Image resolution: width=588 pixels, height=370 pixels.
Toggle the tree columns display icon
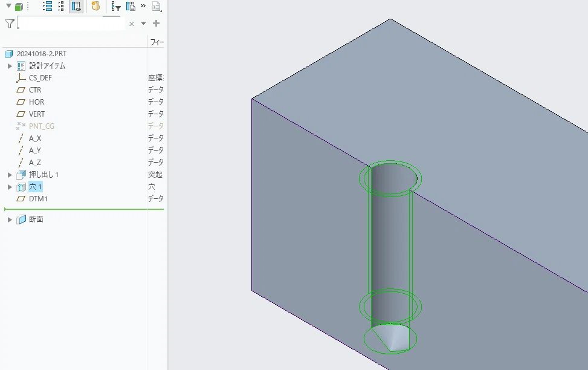coord(76,6)
